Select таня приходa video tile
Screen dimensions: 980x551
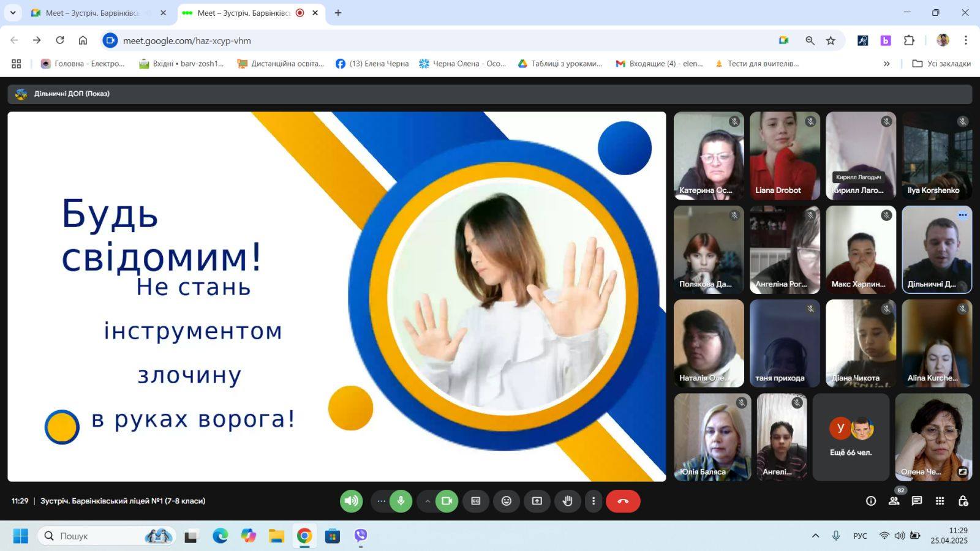point(785,343)
